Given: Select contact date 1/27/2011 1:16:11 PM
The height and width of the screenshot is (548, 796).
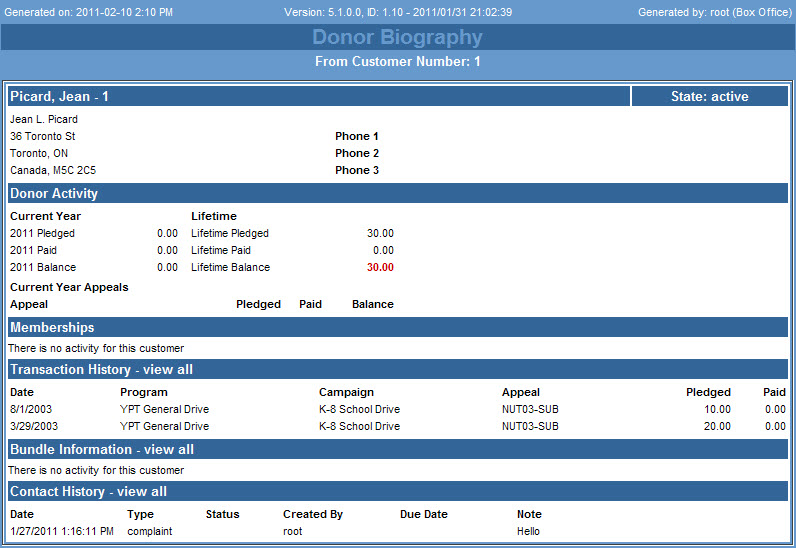Looking at the screenshot, I should 62,531.
